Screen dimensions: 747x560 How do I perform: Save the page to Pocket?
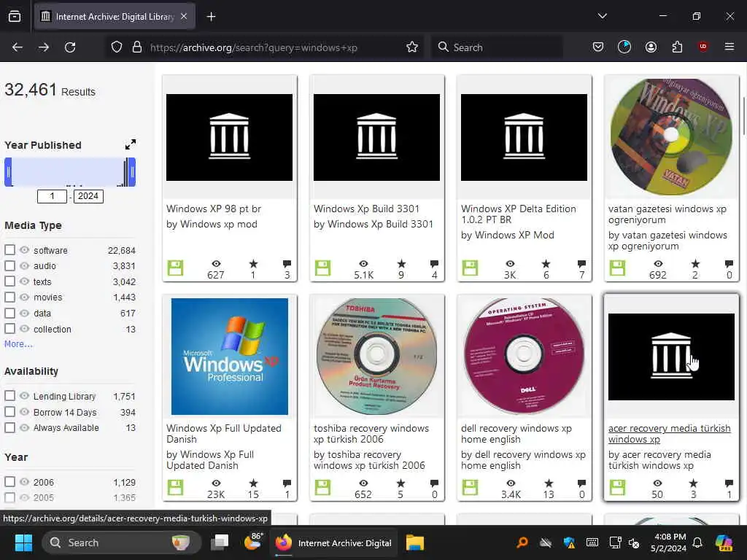(598, 47)
